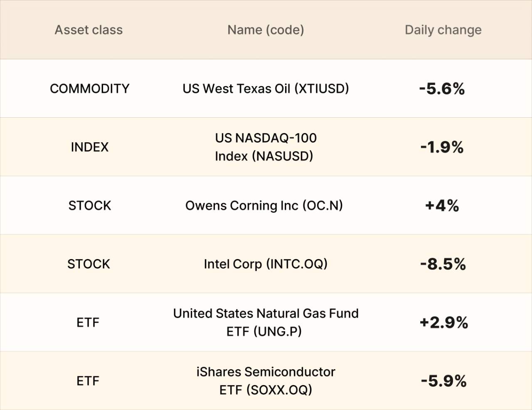Screen dimensions: 532x410
Task: Select STOCK cell beside Owens Corning
Action: (90, 205)
